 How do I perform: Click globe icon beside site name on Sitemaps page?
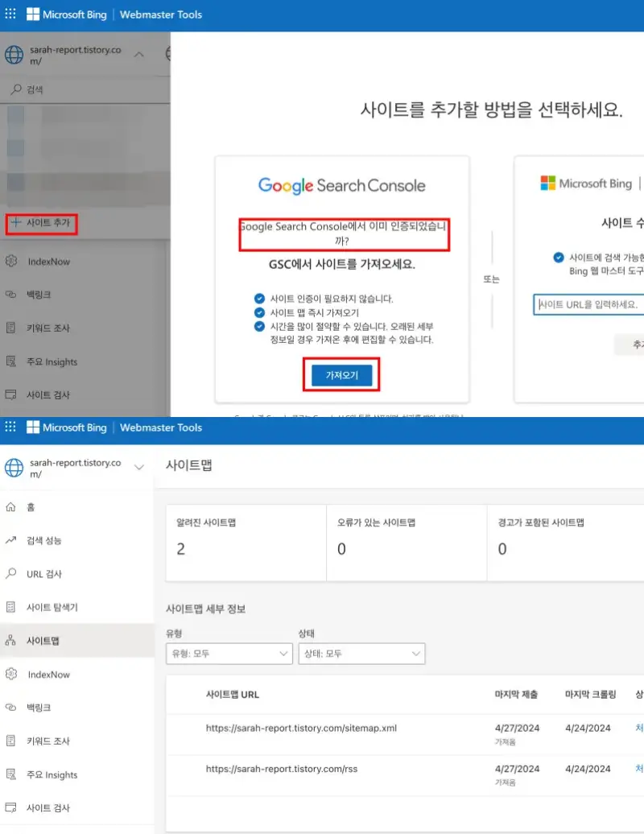point(14,468)
